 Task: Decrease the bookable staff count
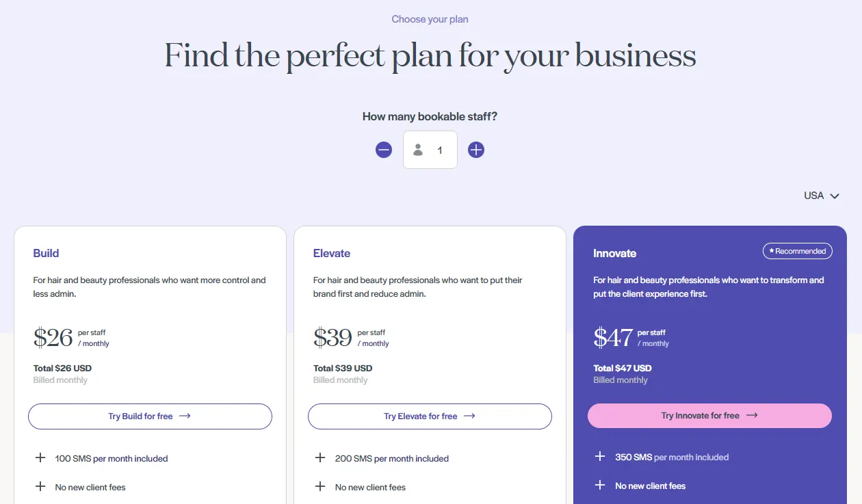[x=384, y=150]
